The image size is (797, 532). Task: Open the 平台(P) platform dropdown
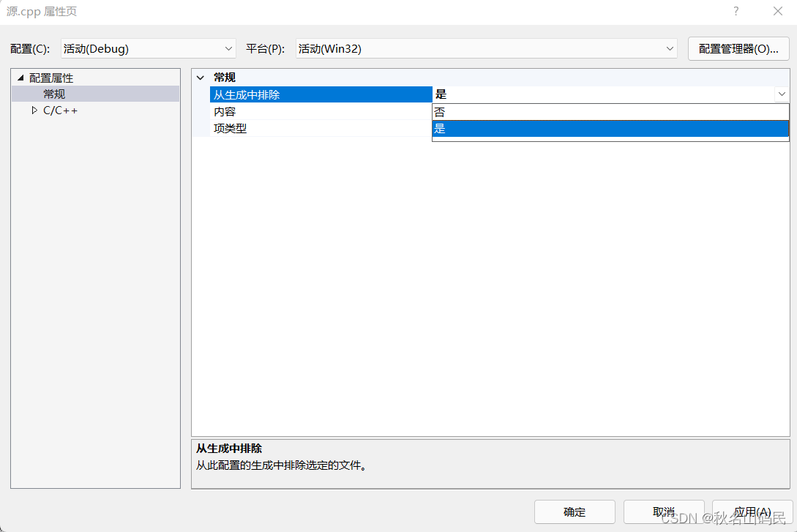[670, 48]
